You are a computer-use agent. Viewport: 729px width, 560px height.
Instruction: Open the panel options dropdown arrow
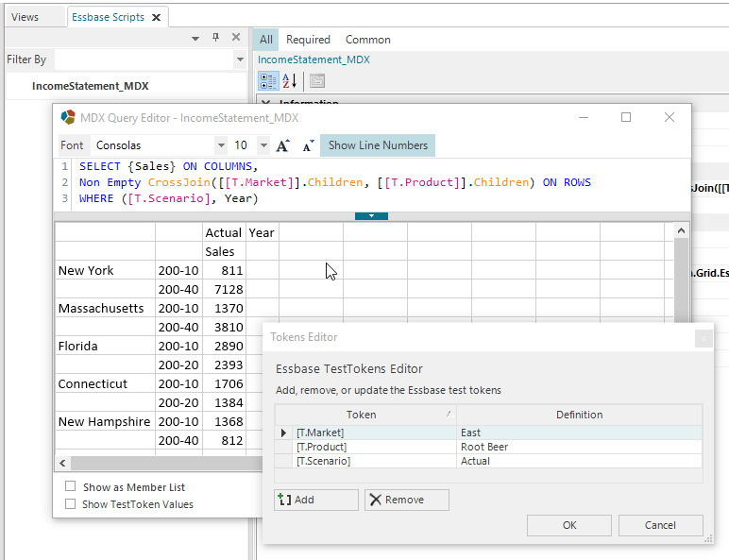[195, 38]
